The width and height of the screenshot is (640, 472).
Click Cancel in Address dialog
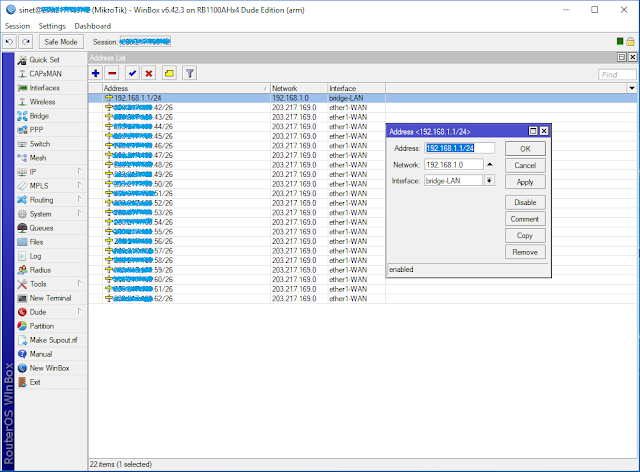[x=525, y=165]
